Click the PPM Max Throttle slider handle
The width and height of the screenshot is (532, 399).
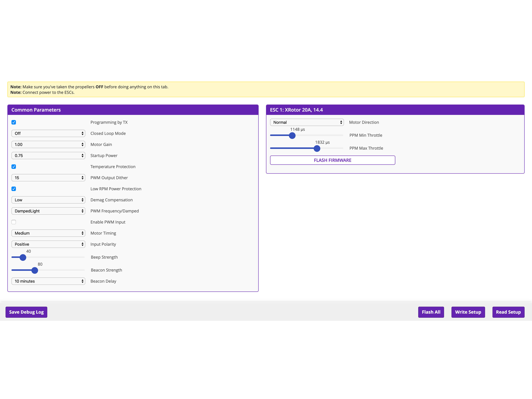pyautogui.click(x=317, y=148)
